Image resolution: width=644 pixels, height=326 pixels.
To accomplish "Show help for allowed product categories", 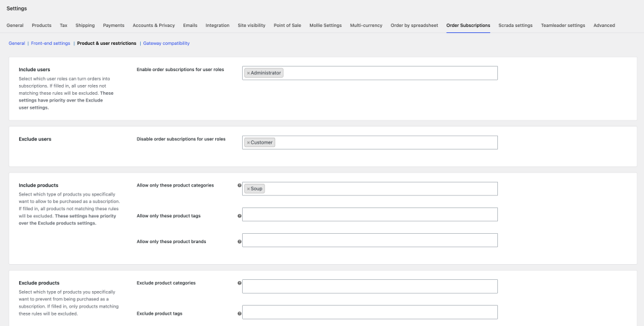I will [239, 186].
